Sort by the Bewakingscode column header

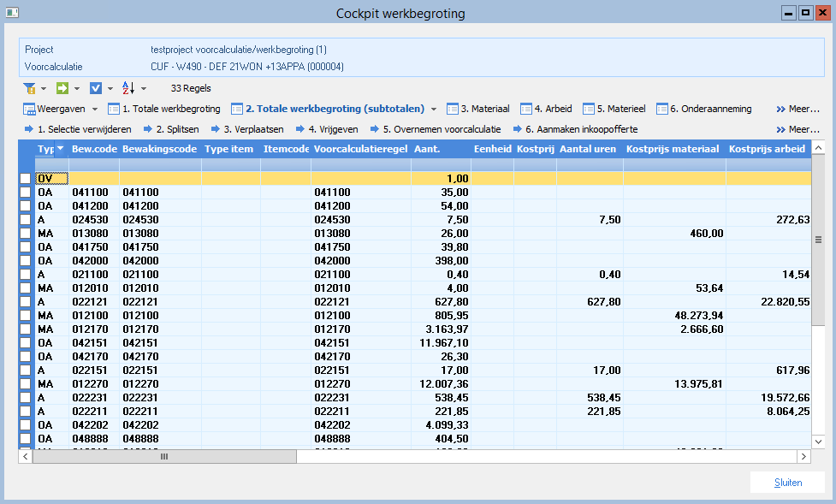(x=160, y=150)
